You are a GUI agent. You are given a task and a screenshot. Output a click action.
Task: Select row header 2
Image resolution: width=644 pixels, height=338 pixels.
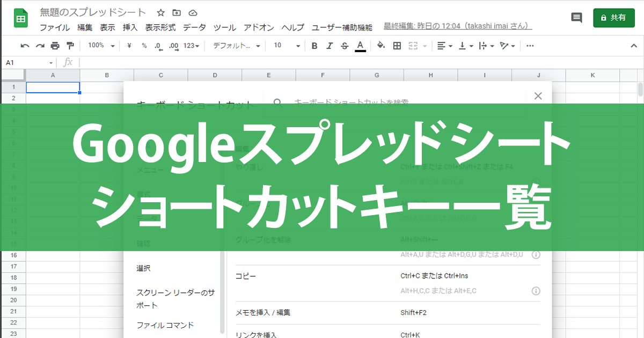point(13,99)
